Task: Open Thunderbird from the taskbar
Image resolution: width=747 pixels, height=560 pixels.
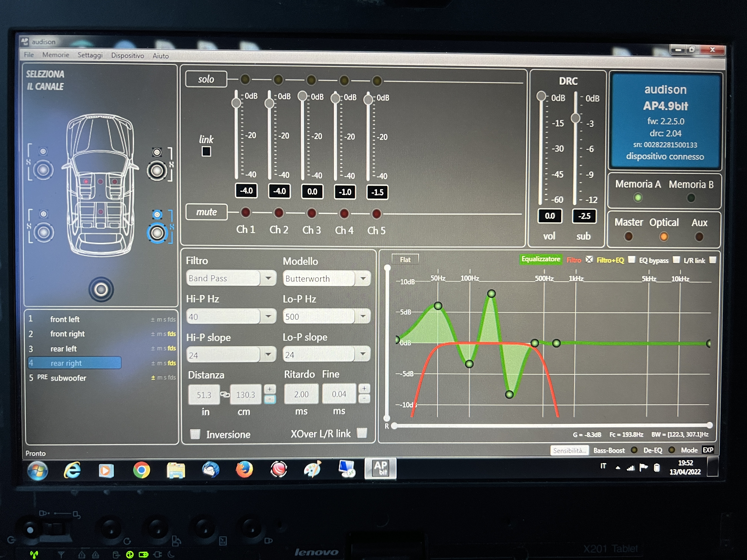Action: coord(210,469)
